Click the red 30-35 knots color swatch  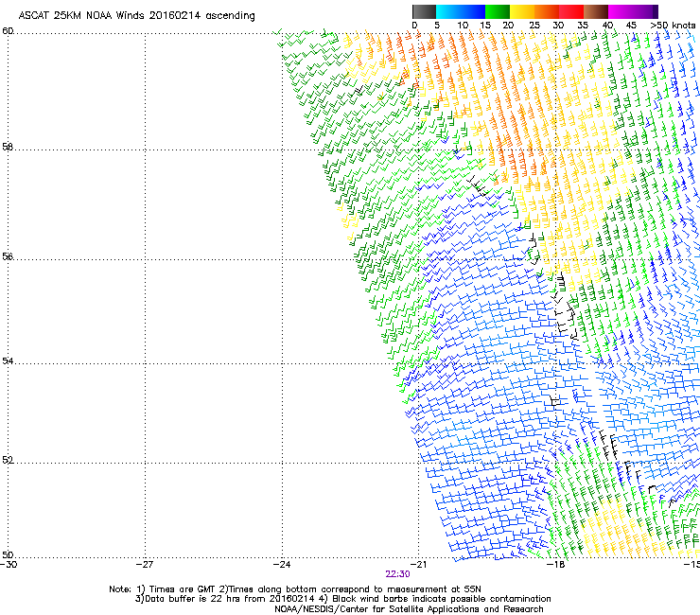pyautogui.click(x=571, y=11)
